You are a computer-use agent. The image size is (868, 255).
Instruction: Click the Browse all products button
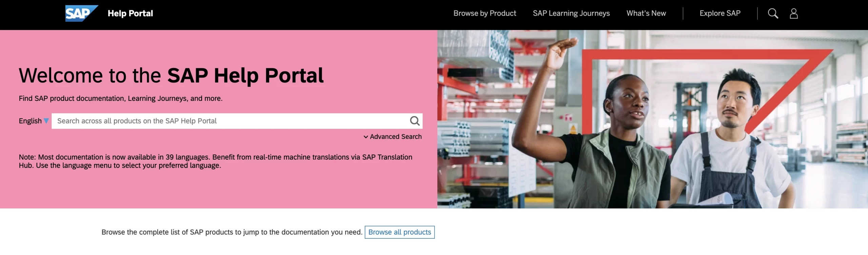point(399,232)
